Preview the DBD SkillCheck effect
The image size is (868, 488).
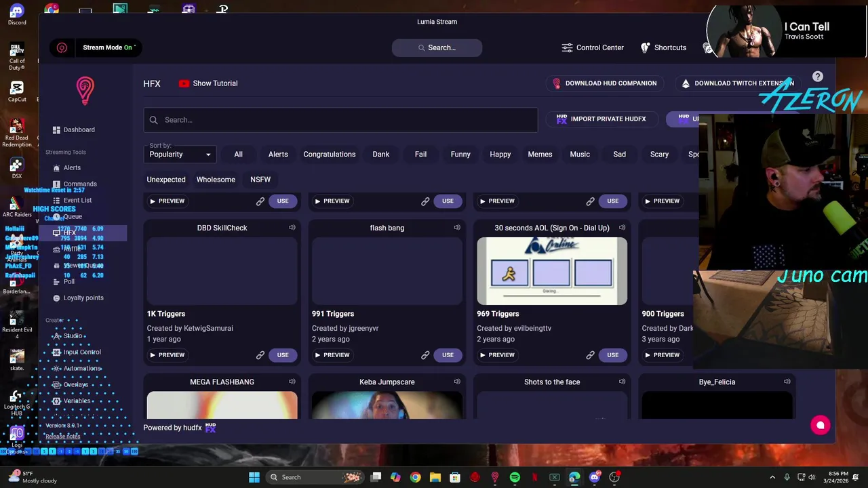pyautogui.click(x=167, y=354)
